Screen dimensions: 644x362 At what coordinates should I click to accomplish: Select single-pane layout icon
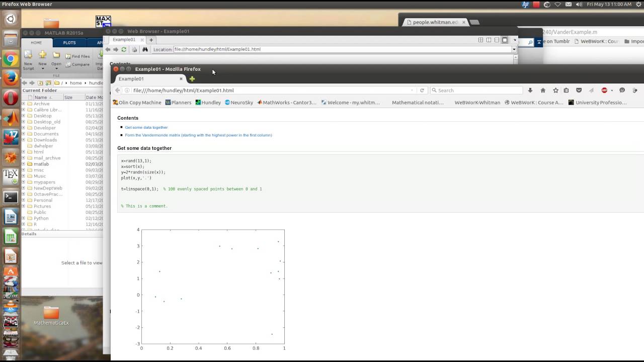pos(505,40)
